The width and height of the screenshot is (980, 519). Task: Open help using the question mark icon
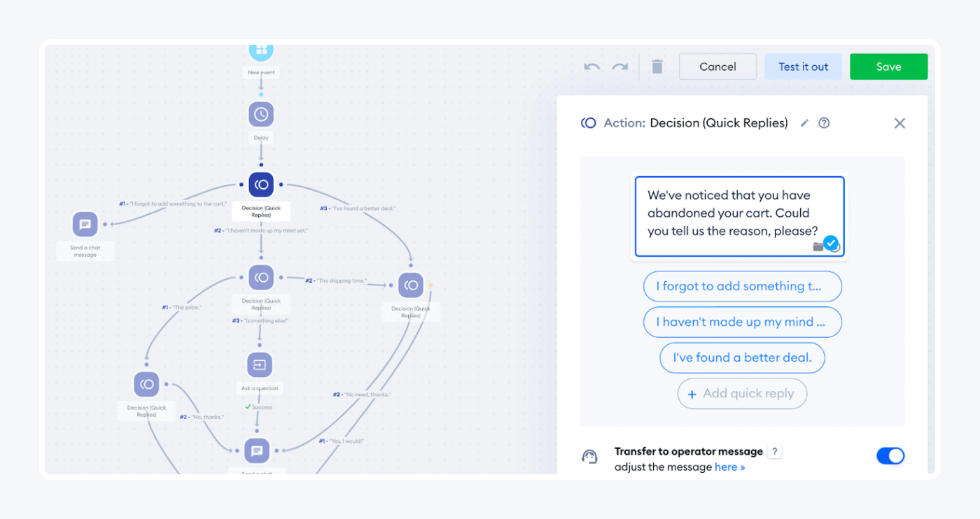pos(824,122)
